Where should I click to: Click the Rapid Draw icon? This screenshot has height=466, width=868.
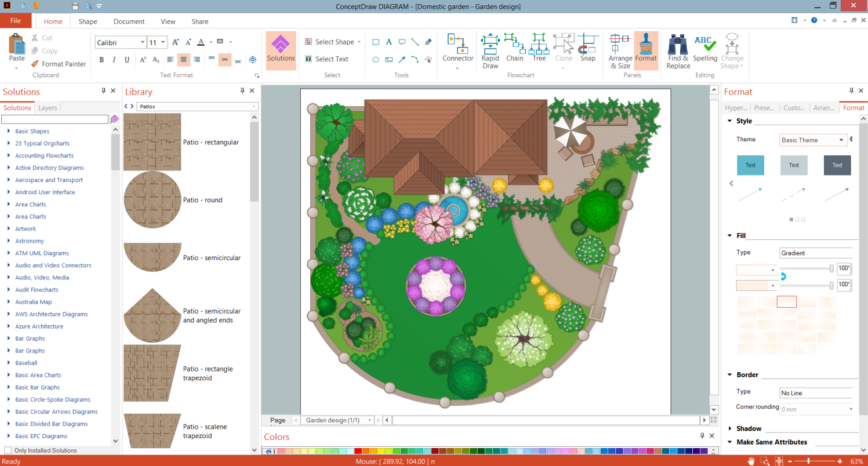click(x=490, y=50)
